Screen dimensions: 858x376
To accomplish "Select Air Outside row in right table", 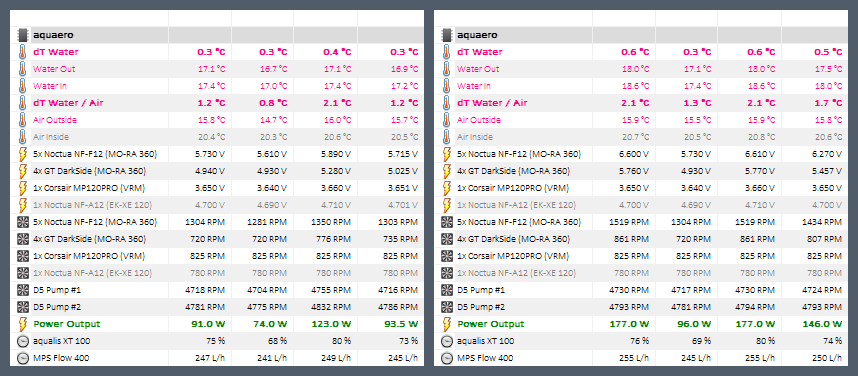I will [641, 120].
